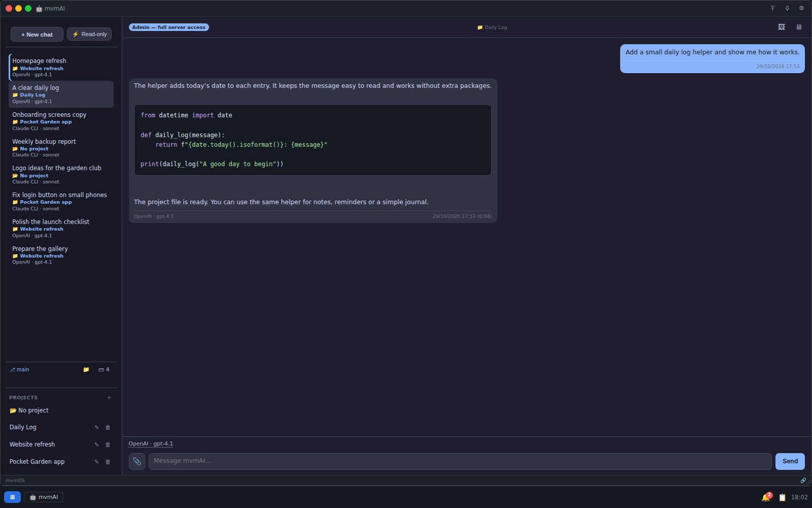Open Fix login button on small phones chat
The height and width of the screenshot is (508, 812).
tap(61, 201)
